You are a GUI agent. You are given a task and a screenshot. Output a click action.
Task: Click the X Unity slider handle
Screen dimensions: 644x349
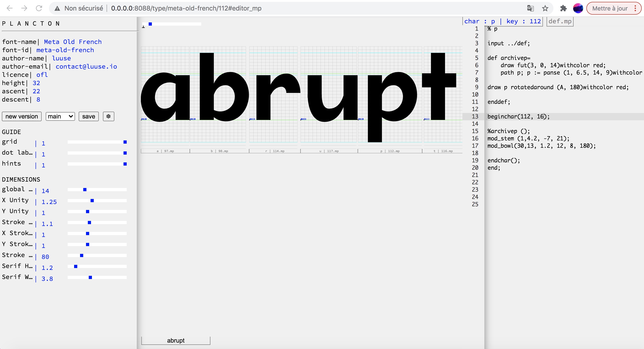click(x=92, y=201)
